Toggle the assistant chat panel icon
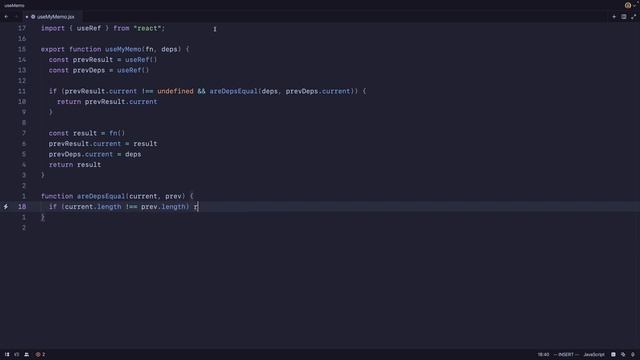The width and height of the screenshot is (640, 360). coord(623,354)
